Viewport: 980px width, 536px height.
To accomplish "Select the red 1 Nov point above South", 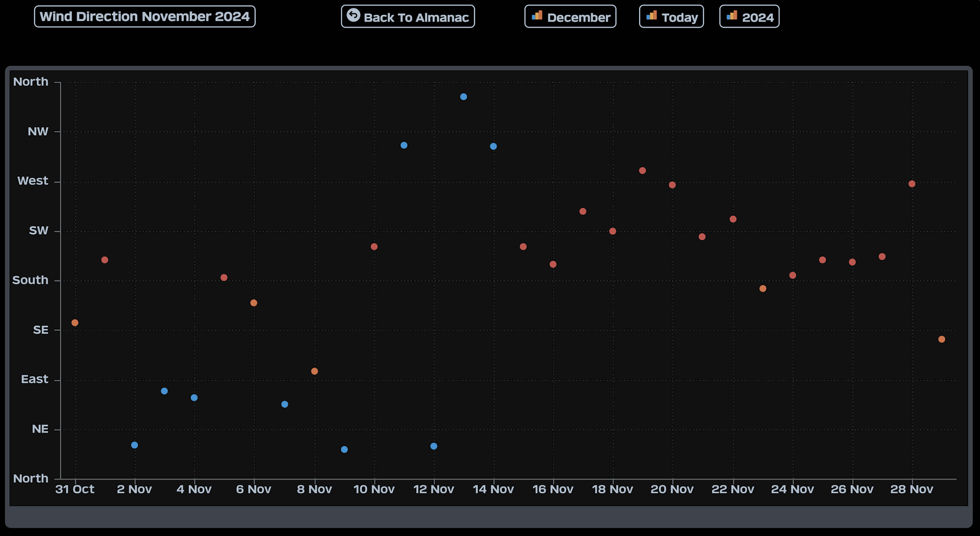I will coord(105,260).
